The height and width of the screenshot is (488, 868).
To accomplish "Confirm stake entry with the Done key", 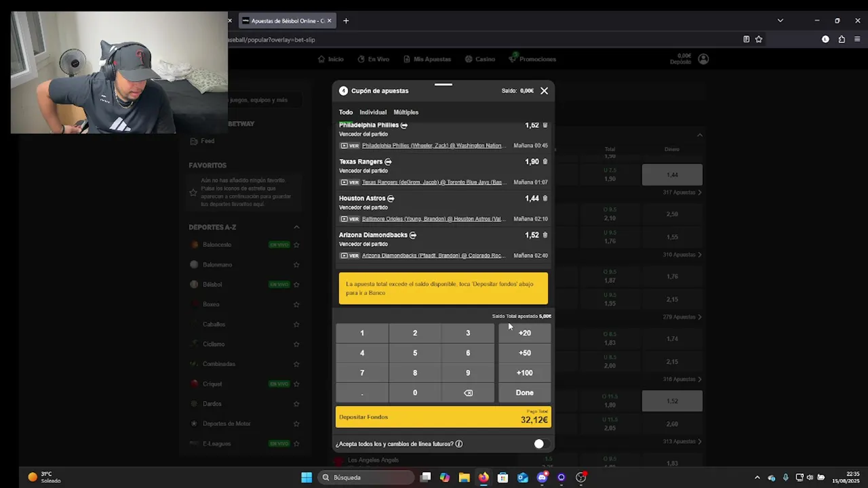I will click(x=525, y=393).
